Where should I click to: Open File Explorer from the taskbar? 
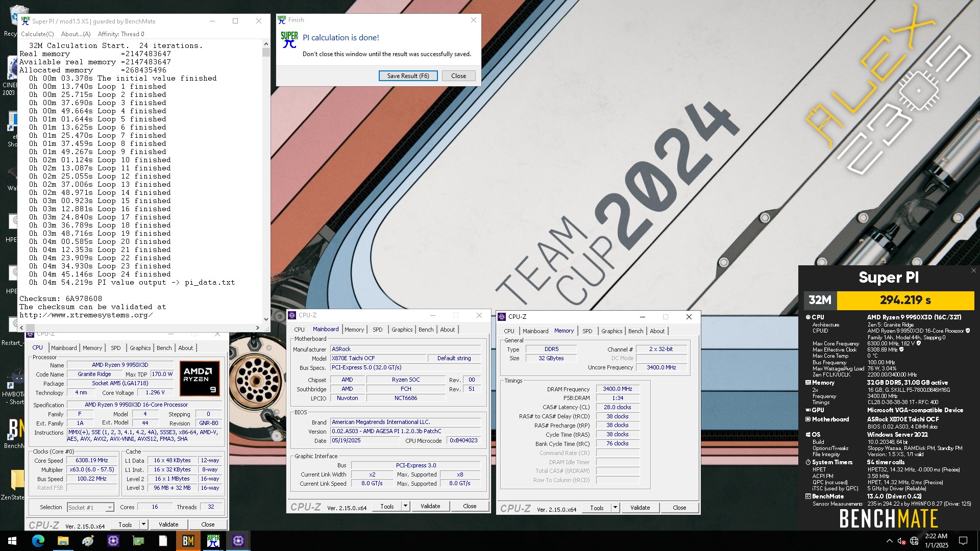63,541
